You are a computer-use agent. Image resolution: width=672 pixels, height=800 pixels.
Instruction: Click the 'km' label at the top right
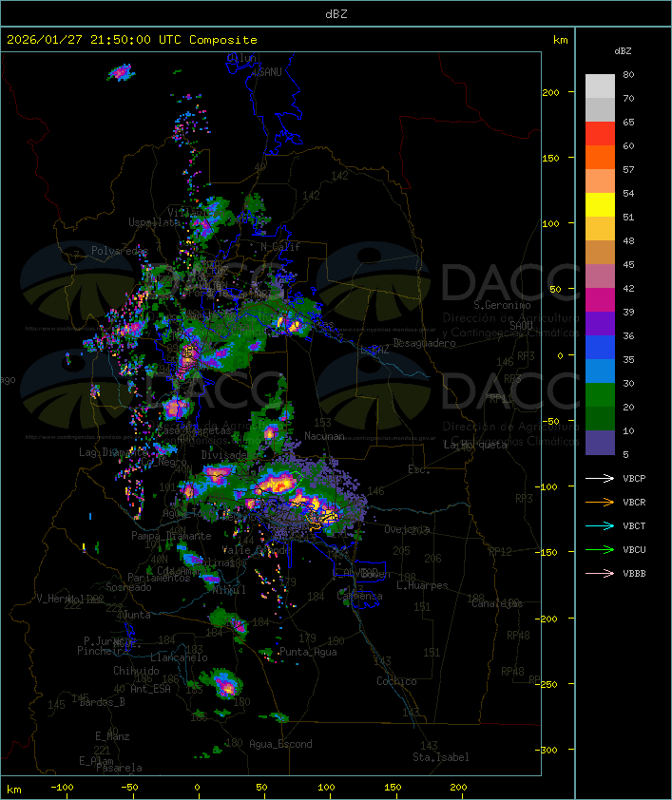click(560, 40)
